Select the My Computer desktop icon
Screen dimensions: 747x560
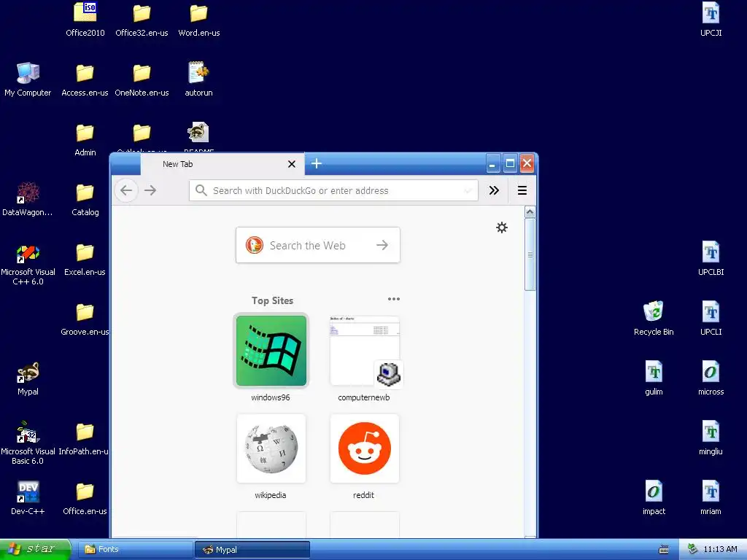click(x=28, y=74)
